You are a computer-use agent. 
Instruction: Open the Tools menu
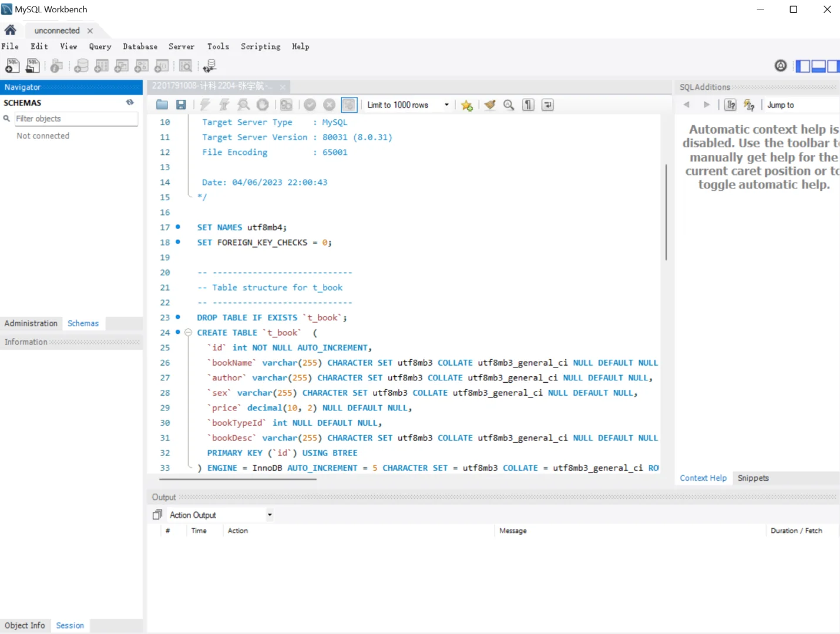218,46
